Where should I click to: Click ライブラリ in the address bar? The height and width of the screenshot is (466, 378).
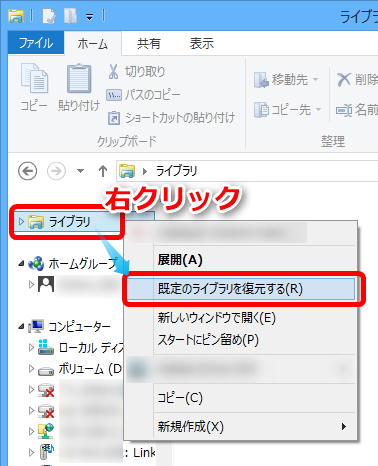click(x=177, y=171)
